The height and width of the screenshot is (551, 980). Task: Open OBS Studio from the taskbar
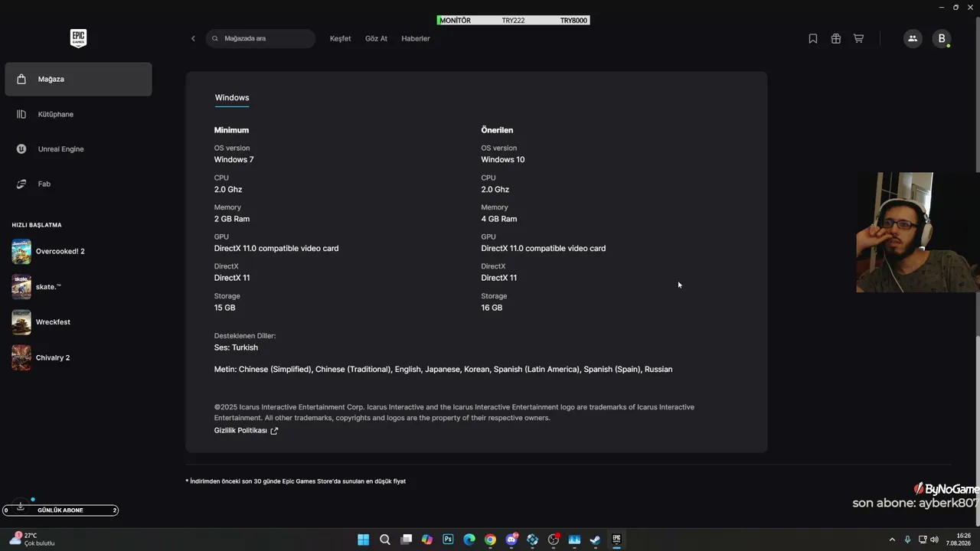(554, 540)
